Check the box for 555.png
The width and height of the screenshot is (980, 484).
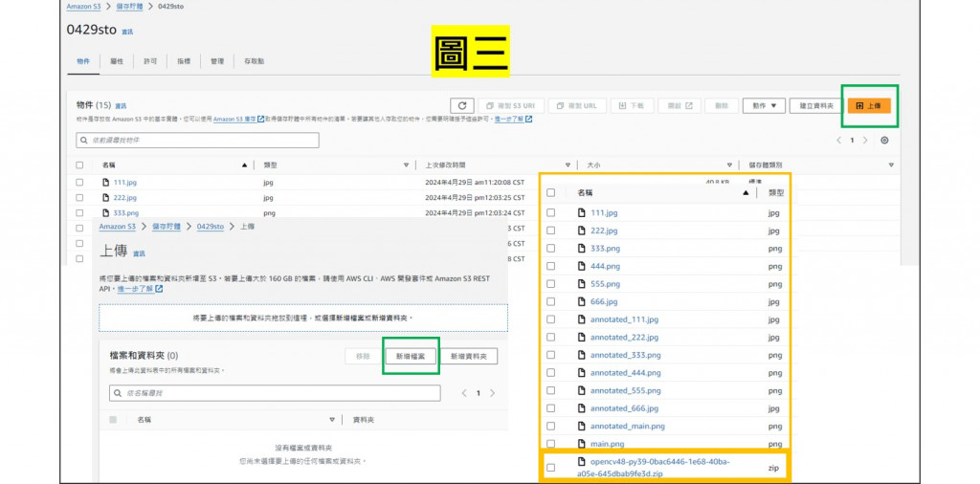[x=550, y=284]
